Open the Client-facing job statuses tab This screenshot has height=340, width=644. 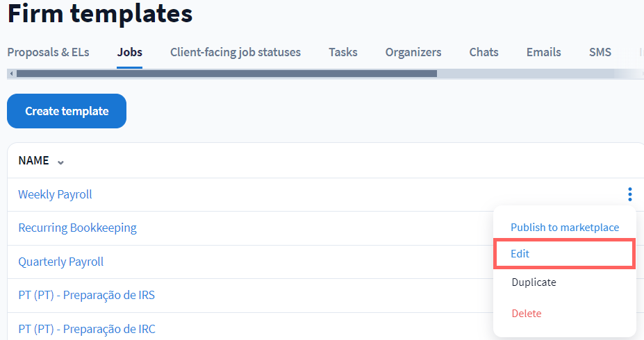coord(236,52)
